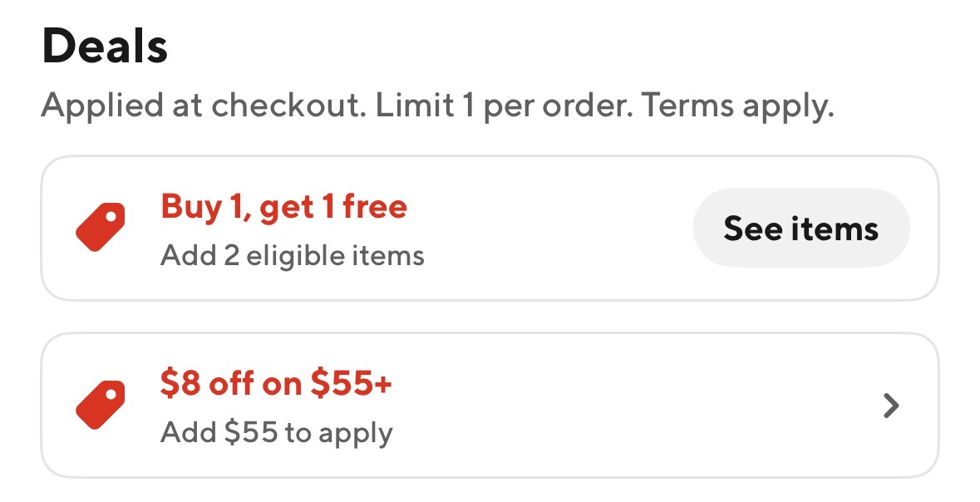View the "Terms apply" text
The width and height of the screenshot is (980, 502).
tap(738, 106)
